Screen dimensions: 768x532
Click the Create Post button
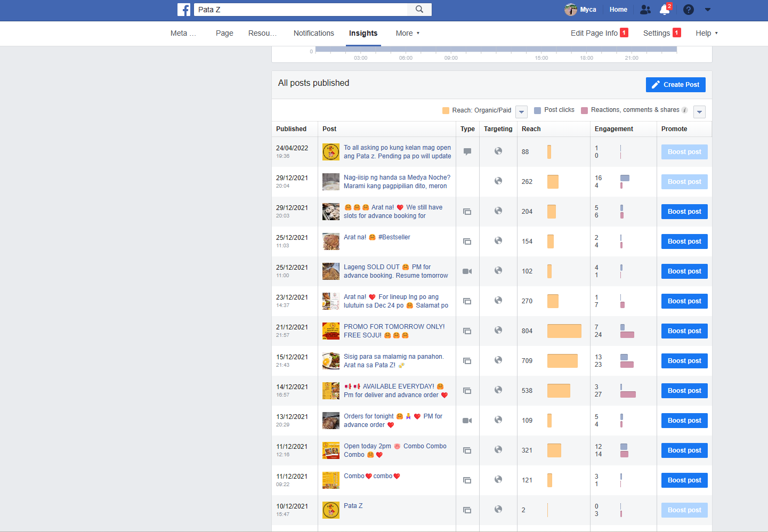coord(676,85)
